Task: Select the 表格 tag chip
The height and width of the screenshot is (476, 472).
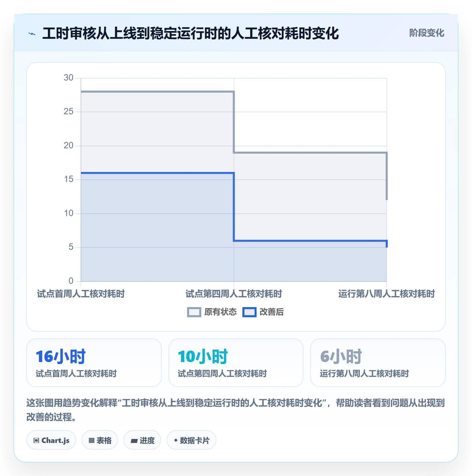Action: coord(100,440)
